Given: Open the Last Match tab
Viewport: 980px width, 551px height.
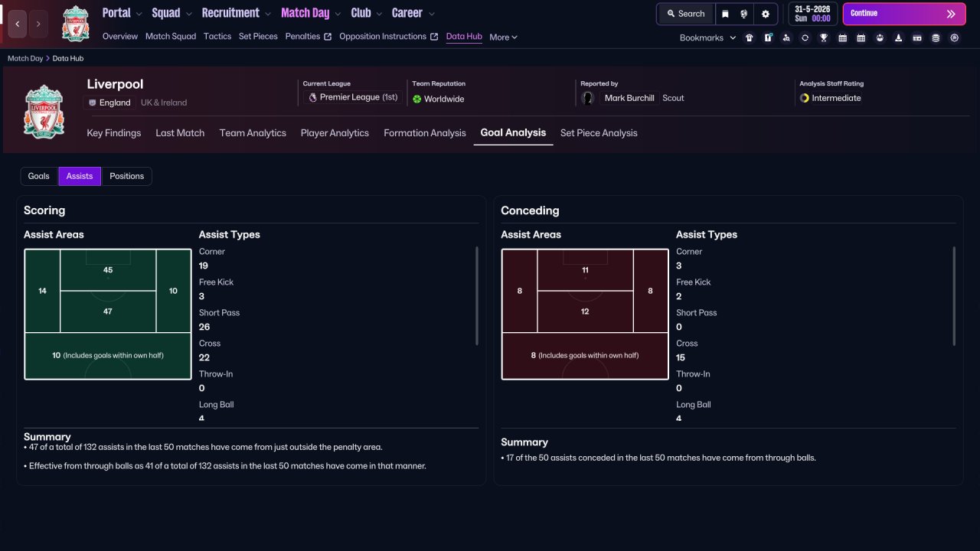Looking at the screenshot, I should point(180,133).
